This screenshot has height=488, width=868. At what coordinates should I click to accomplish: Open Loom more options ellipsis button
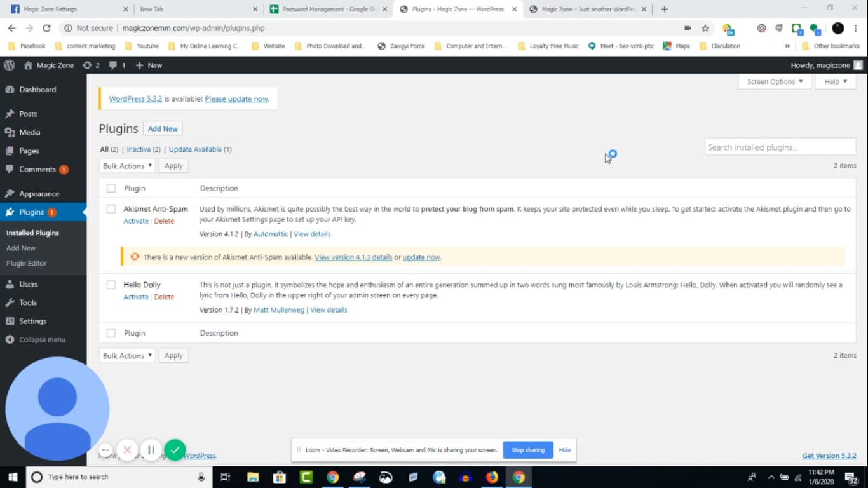(x=105, y=450)
